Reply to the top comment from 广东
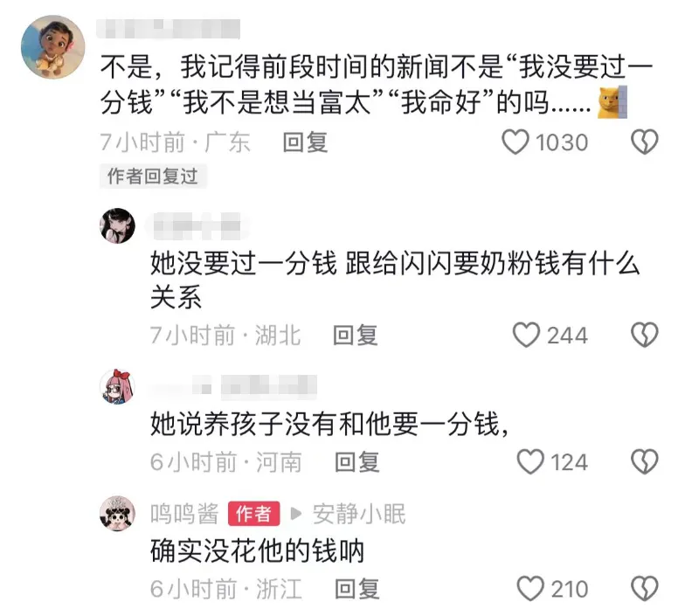The image size is (685, 616). tap(305, 142)
